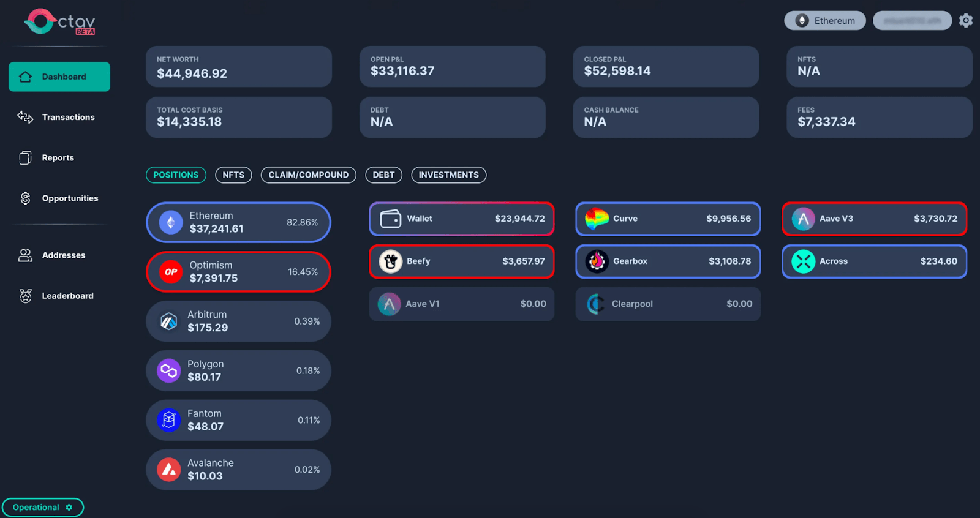Viewport: 980px width, 518px height.
Task: Open settings gear icon
Action: pos(966,21)
